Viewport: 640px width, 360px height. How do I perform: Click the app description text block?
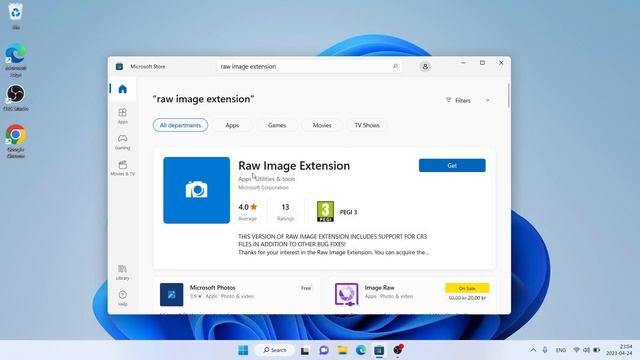click(333, 244)
